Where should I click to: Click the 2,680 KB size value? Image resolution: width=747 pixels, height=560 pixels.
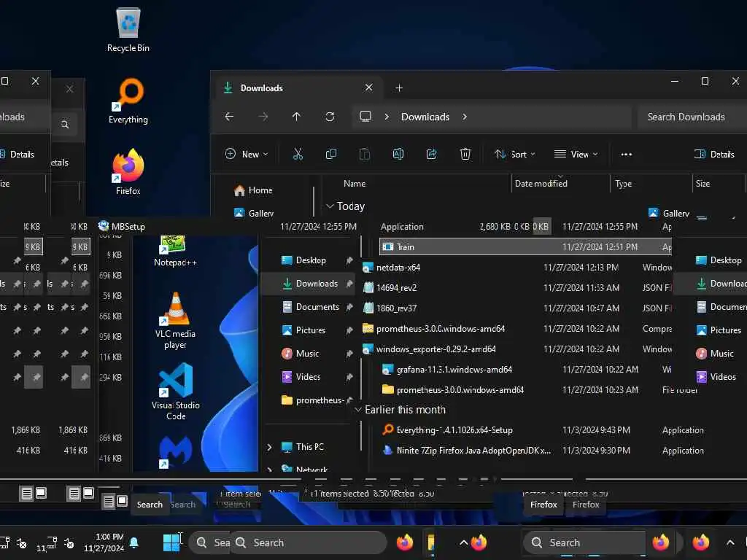click(x=495, y=227)
